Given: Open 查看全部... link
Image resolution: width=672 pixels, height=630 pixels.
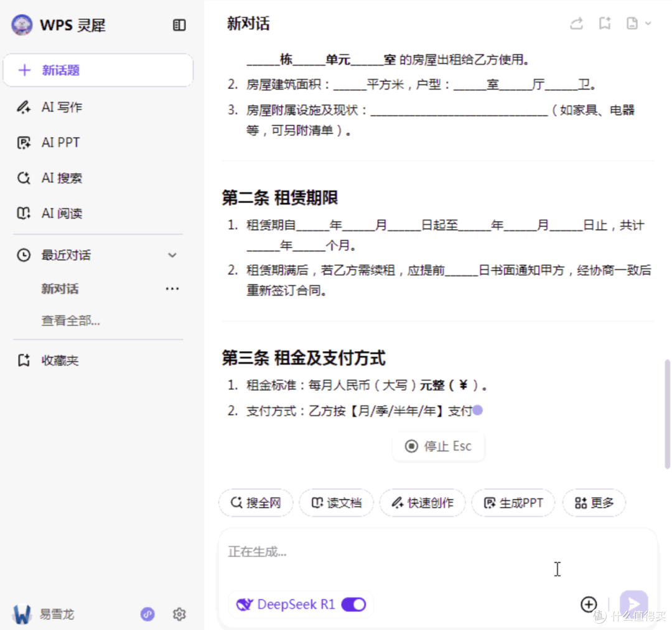Looking at the screenshot, I should pyautogui.click(x=71, y=321).
